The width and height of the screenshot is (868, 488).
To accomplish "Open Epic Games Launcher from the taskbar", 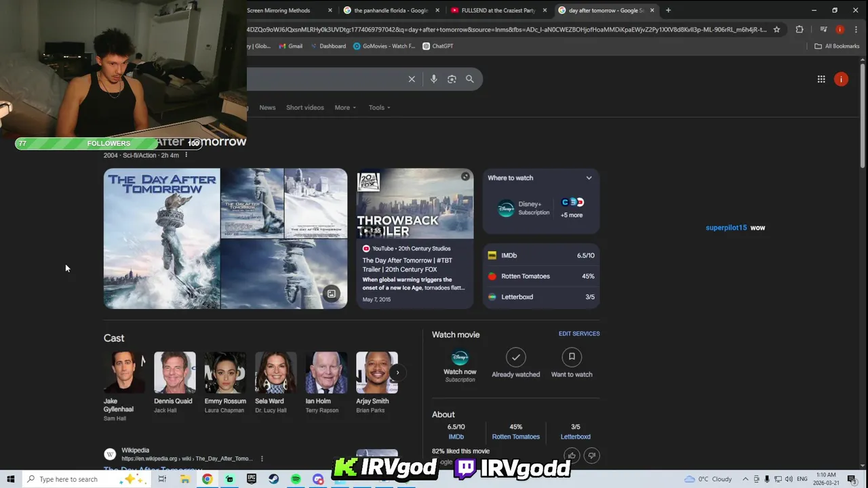I will coord(252,479).
